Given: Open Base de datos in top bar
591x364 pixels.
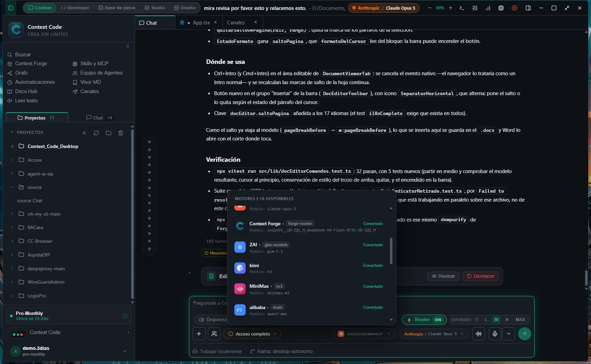Looking at the screenshot, I should click(x=117, y=8).
